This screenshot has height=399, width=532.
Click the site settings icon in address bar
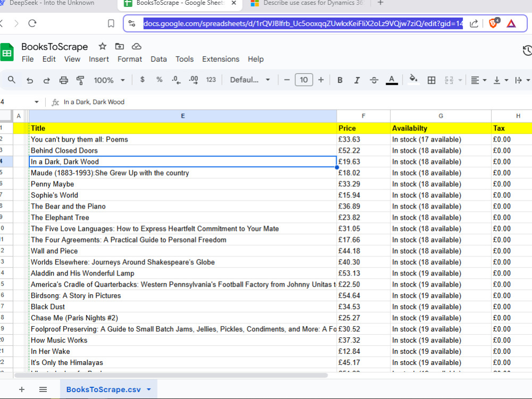131,23
